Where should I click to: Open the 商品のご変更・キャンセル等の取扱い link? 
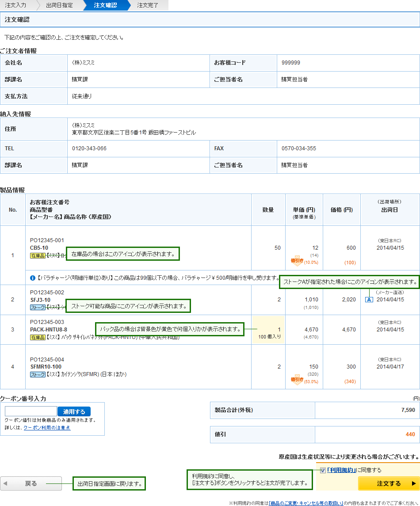[306, 503]
